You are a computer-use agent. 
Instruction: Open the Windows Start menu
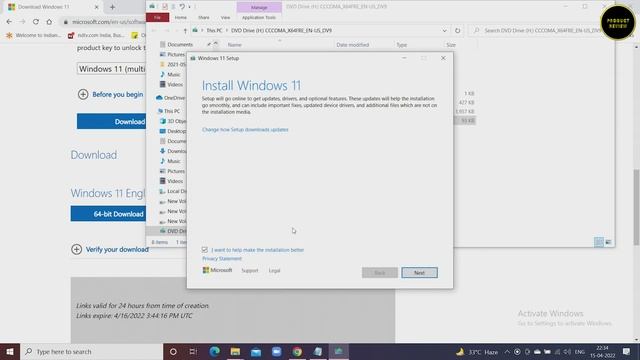[x=10, y=351]
